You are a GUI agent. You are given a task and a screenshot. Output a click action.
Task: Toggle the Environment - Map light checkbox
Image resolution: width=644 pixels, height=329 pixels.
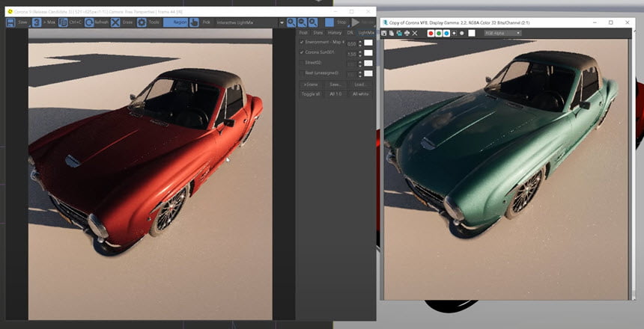[x=302, y=43]
